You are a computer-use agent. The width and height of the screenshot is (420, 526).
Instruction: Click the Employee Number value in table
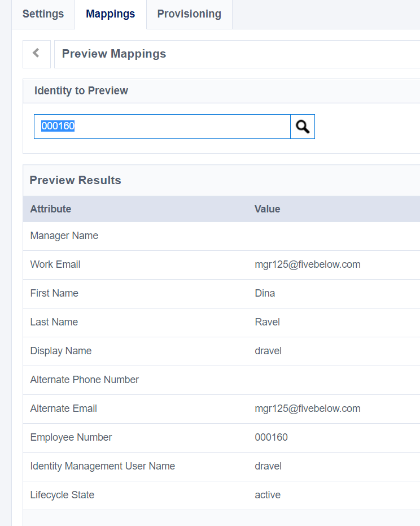pos(271,437)
